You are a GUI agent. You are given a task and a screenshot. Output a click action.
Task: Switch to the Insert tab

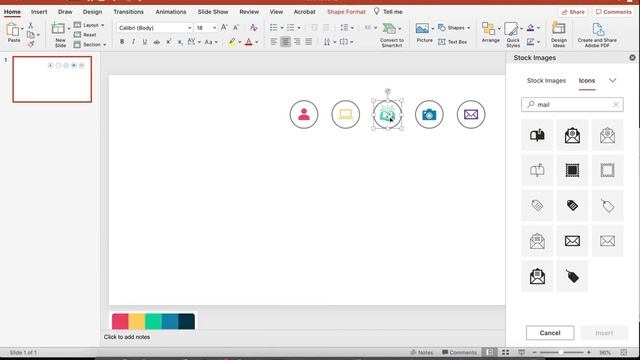(x=39, y=12)
